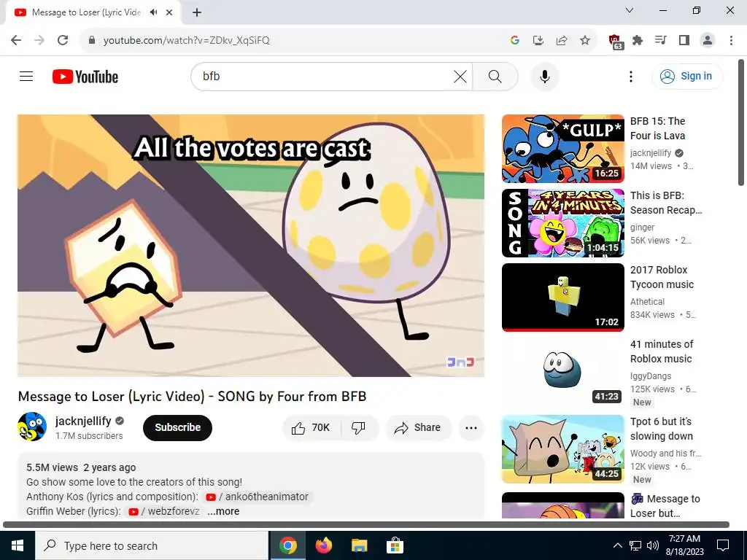Open YouTube settings three-dot menu
Image resolution: width=747 pixels, height=560 pixels.
pos(631,76)
